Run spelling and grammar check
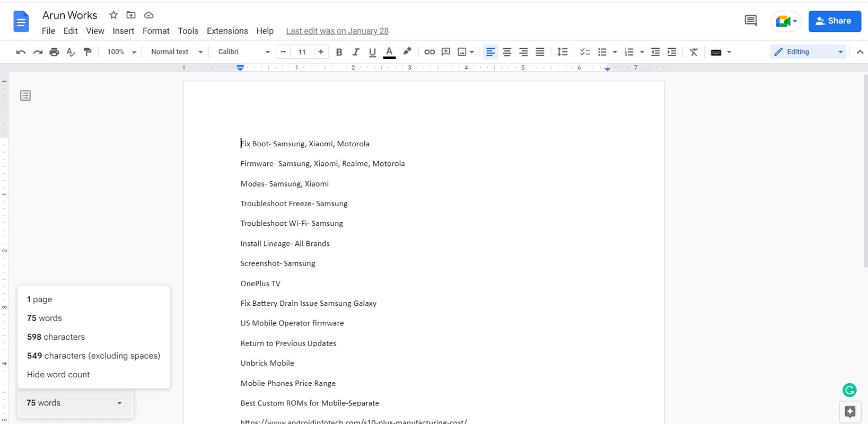This screenshot has height=424, width=868. coord(71,52)
